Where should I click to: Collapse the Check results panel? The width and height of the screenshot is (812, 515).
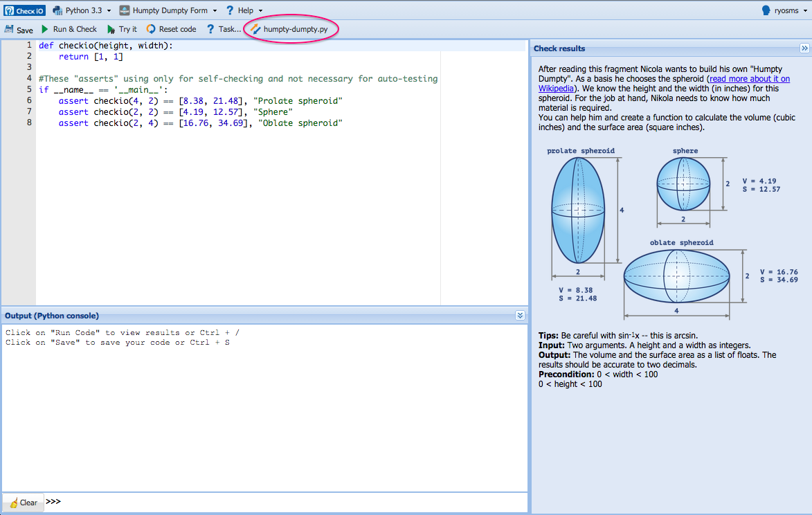coord(804,48)
